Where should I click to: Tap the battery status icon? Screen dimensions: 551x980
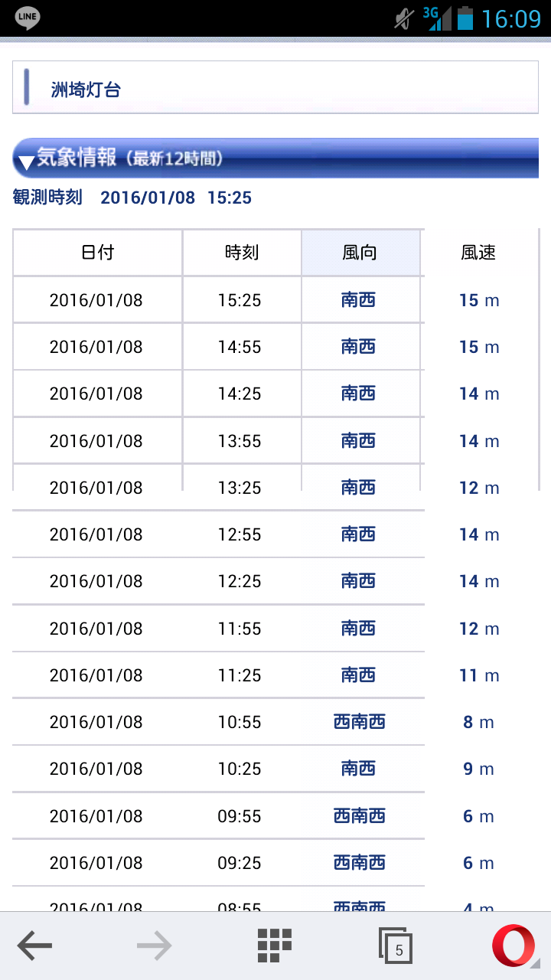click(x=465, y=18)
